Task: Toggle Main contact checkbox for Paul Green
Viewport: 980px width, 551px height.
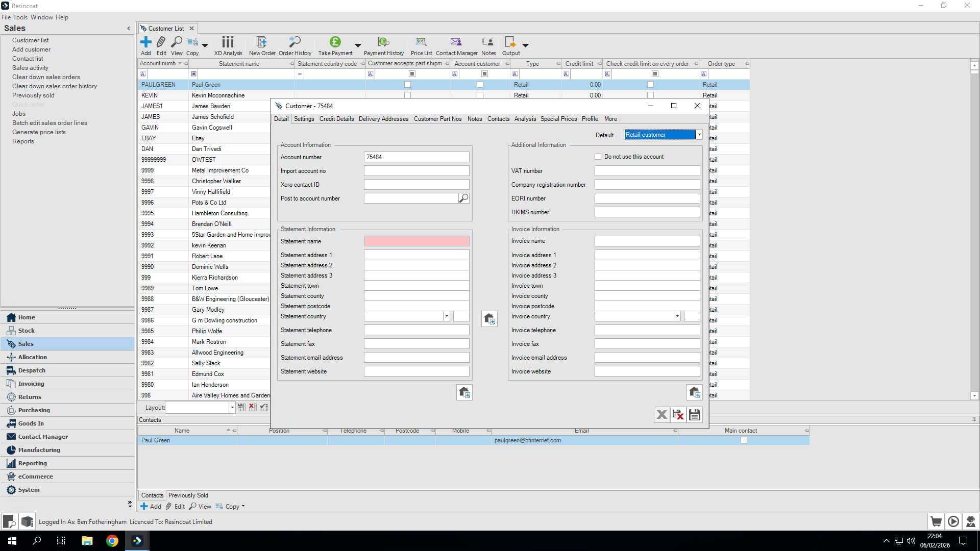Action: pyautogui.click(x=744, y=440)
